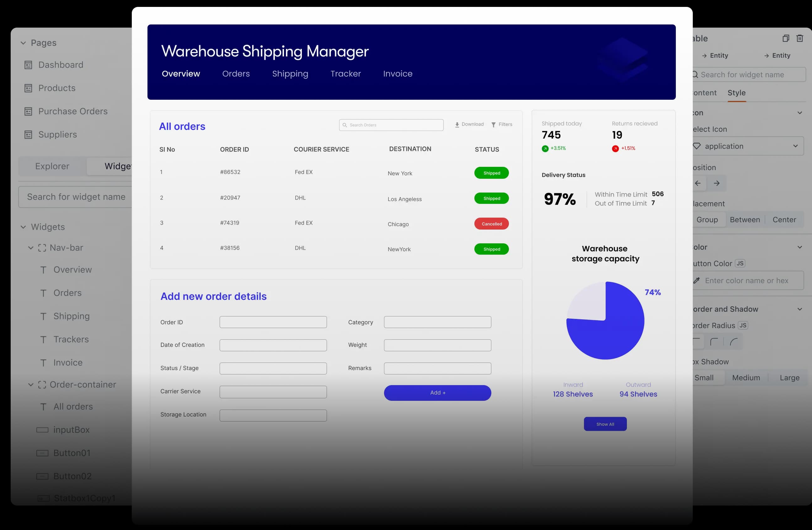The height and width of the screenshot is (530, 812).
Task: Select the Between placement option
Action: tap(745, 220)
